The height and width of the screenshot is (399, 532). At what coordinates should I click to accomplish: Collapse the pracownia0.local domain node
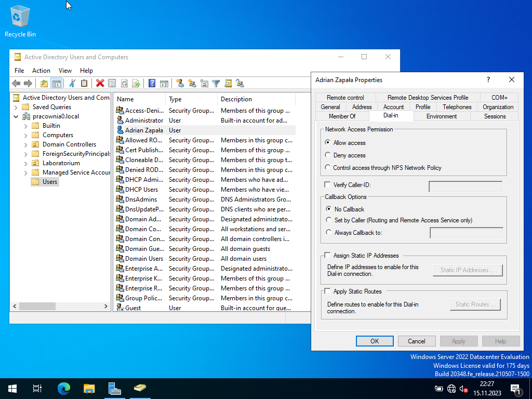(x=16, y=116)
